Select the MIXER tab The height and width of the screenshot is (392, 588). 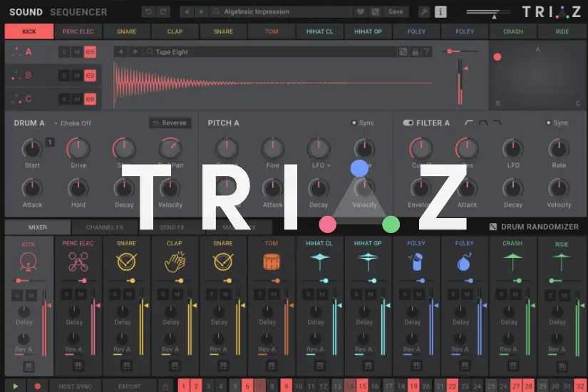coord(38,227)
